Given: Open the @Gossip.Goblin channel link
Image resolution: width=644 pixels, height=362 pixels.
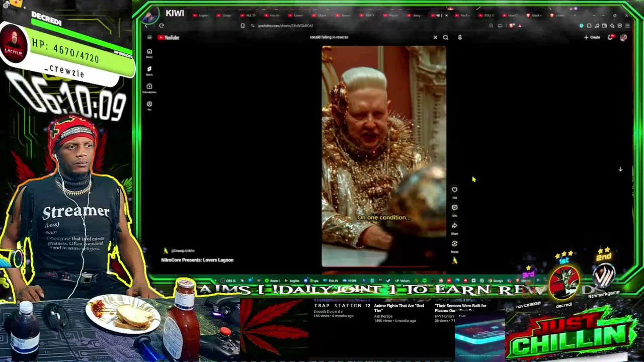Looking at the screenshot, I should [x=183, y=251].
